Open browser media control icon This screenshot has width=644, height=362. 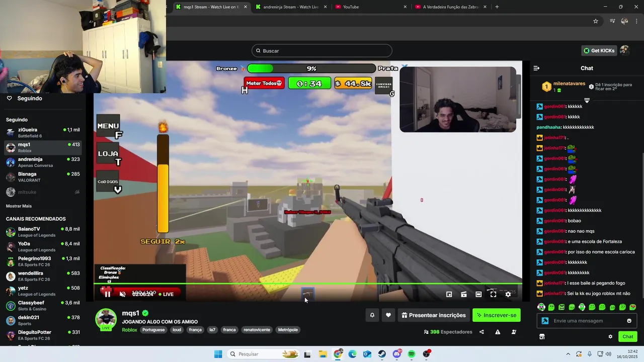coord(612,21)
